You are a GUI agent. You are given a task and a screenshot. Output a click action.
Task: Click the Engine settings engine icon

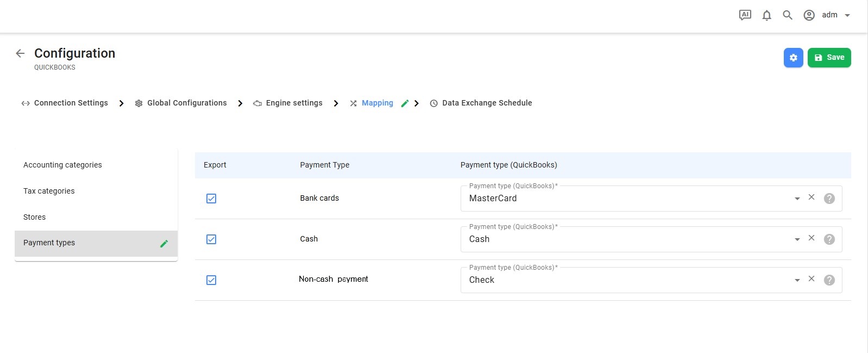point(257,103)
